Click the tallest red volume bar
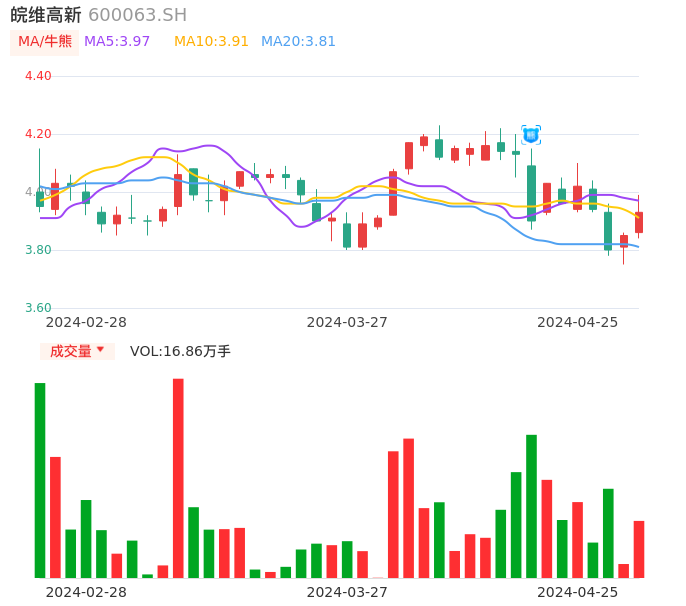The height and width of the screenshot is (606, 686). tap(178, 478)
